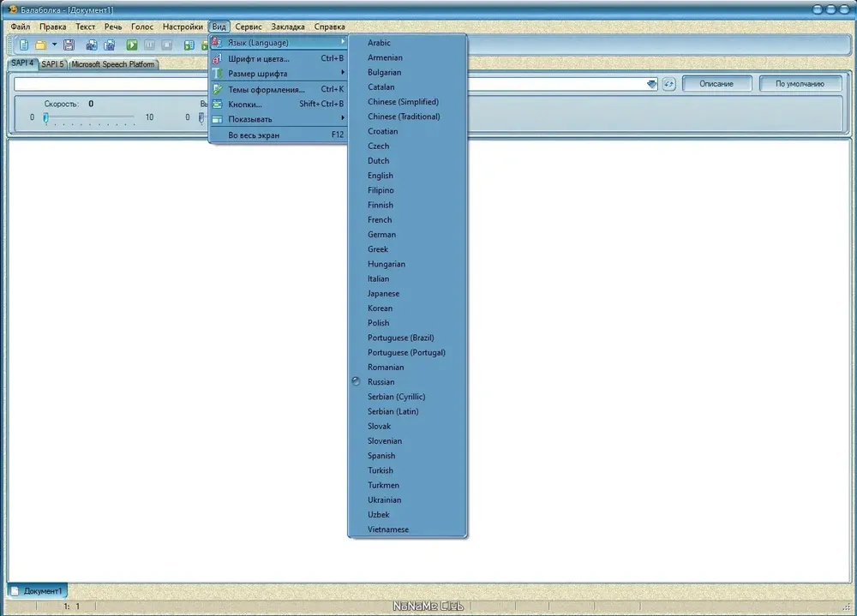Open the Файл menu

(x=21, y=27)
